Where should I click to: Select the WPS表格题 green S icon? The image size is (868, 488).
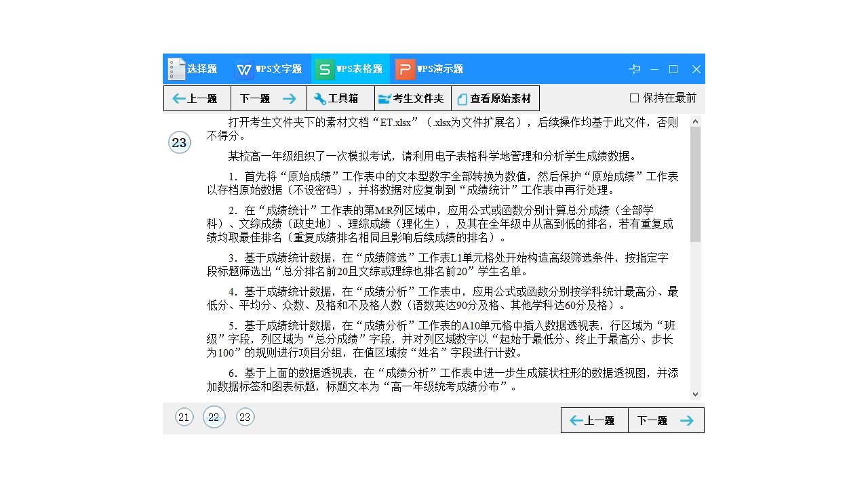325,69
